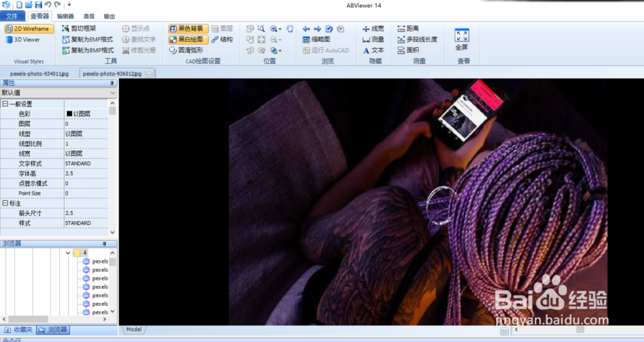This screenshot has height=342, width=644.
Task: Click the 字体高 value field showing 2.5
Action: (x=86, y=173)
